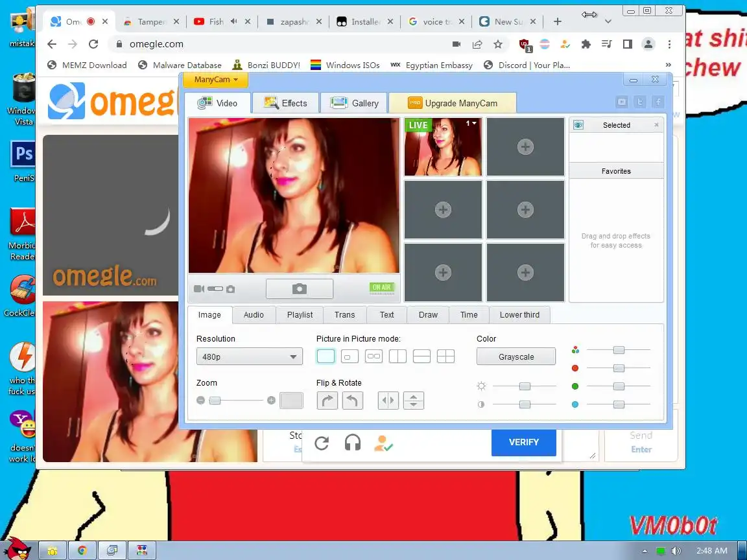Close the Selected effects panel
Viewport: 747px width, 560px height.
(656, 124)
